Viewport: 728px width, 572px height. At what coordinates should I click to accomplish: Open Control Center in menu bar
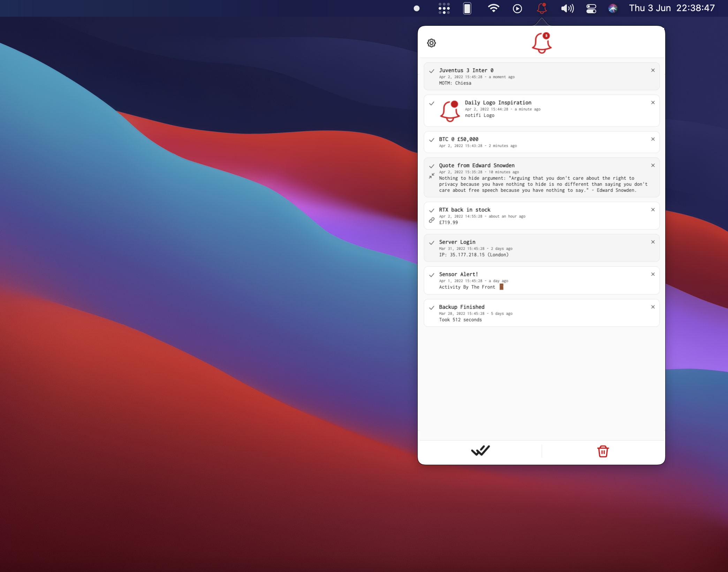[591, 8]
